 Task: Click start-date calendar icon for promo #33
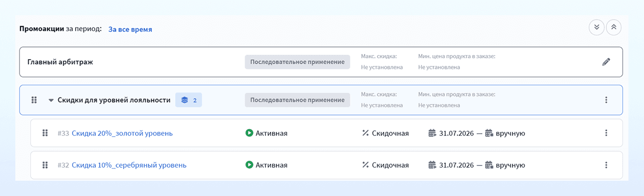[x=432, y=133]
